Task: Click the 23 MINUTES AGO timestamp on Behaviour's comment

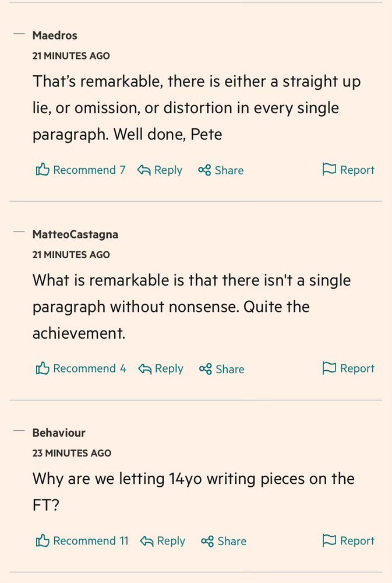Action: (x=72, y=453)
